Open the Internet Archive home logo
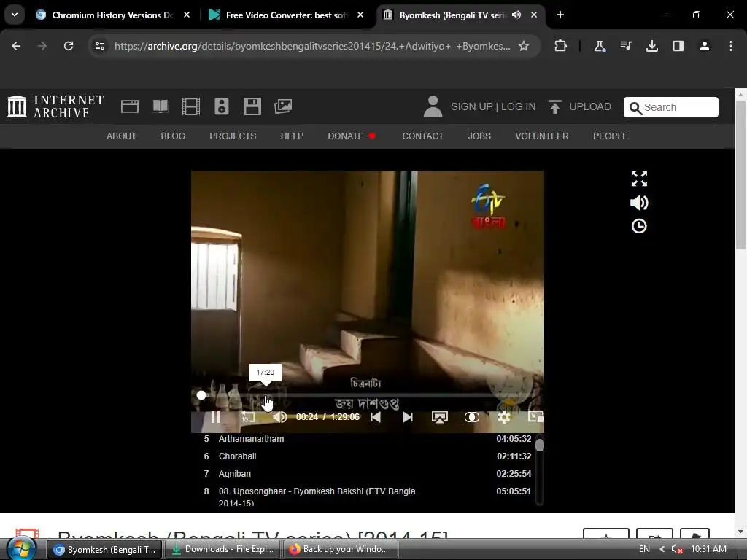Viewport: 747px width, 560px height. pos(55,106)
